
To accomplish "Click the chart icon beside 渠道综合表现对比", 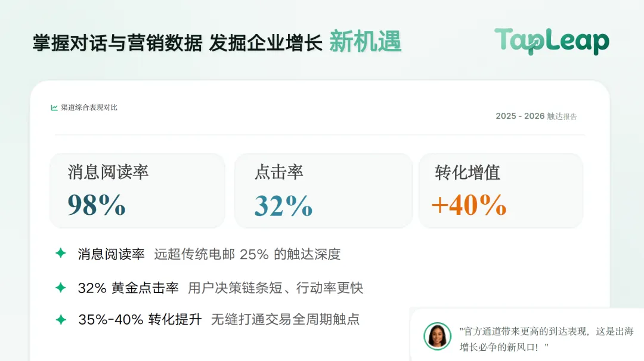I will tap(54, 108).
